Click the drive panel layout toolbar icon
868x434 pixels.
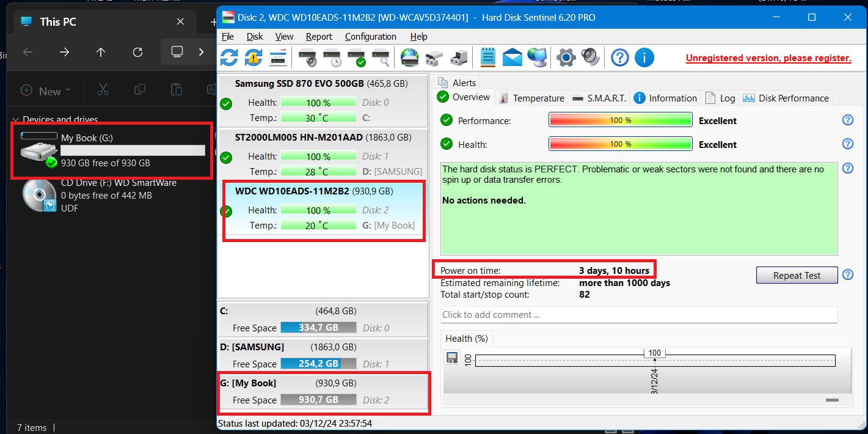[278, 58]
